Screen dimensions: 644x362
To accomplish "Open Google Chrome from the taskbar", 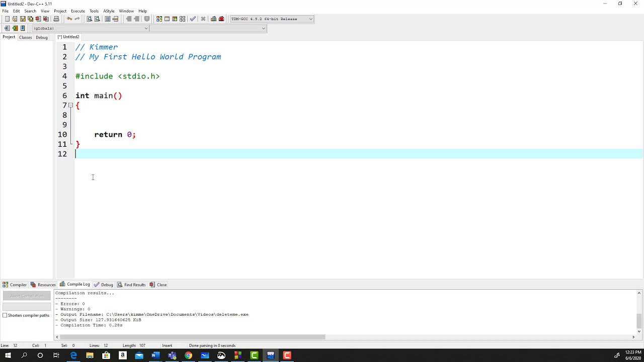I will (188, 355).
